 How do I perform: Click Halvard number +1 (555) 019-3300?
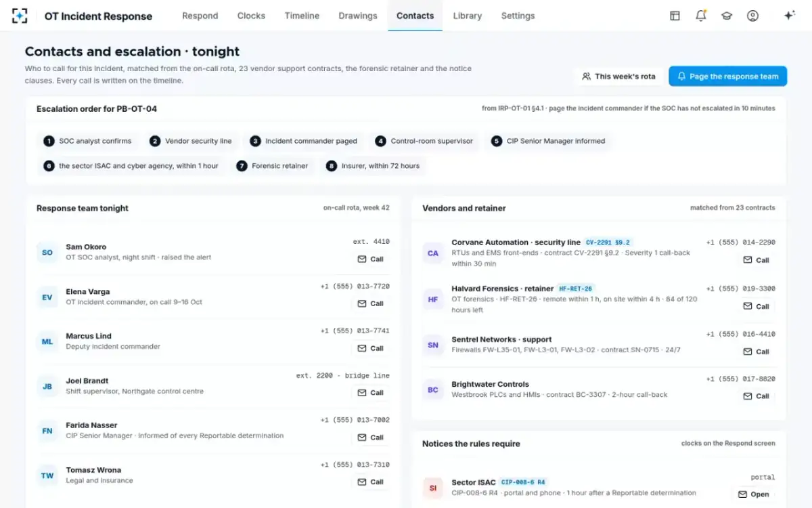(x=741, y=289)
